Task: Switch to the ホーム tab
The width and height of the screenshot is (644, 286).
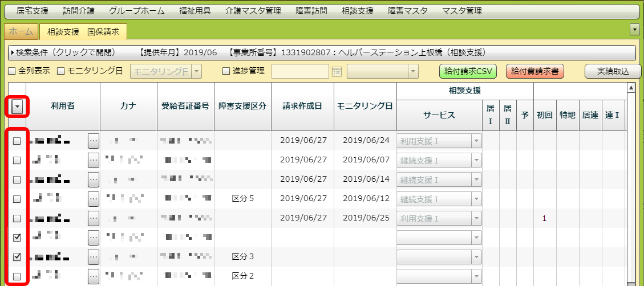Action: tap(21, 32)
